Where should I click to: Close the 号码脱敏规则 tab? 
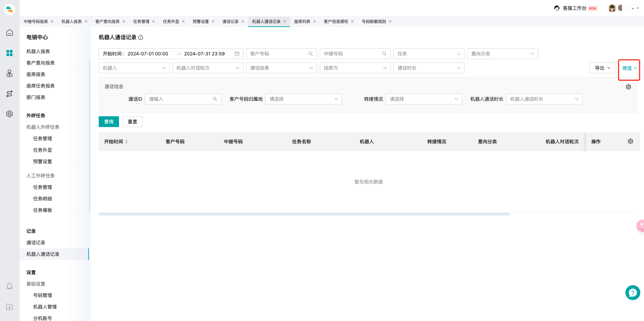(x=390, y=21)
